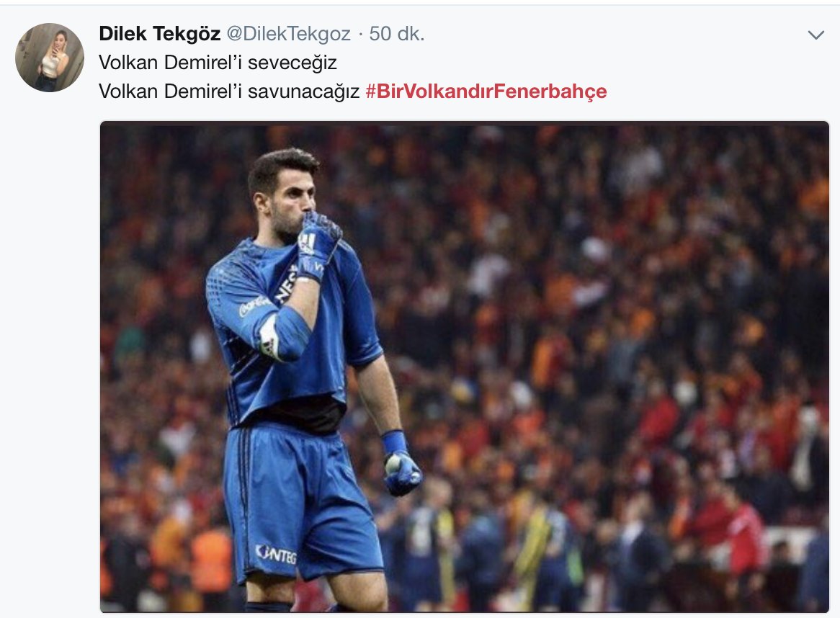
Task: Click the Coca-Cola logo on the jersey sleeve
Action: pos(254,305)
